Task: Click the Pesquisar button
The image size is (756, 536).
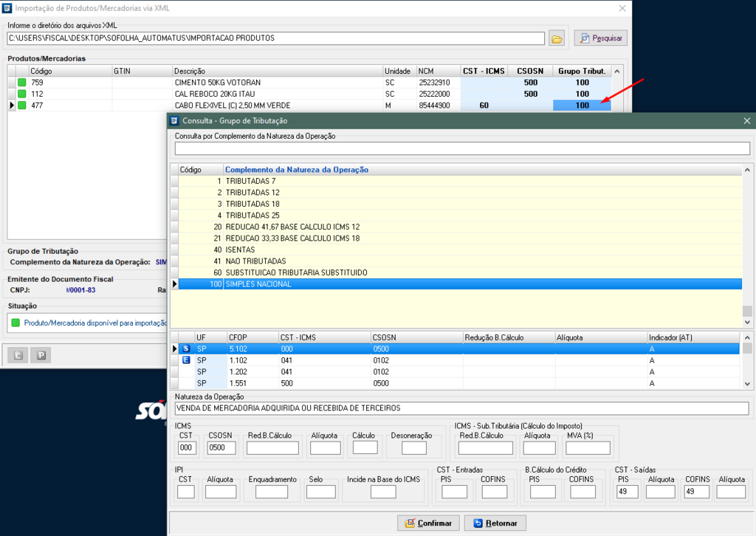Action: [x=600, y=38]
